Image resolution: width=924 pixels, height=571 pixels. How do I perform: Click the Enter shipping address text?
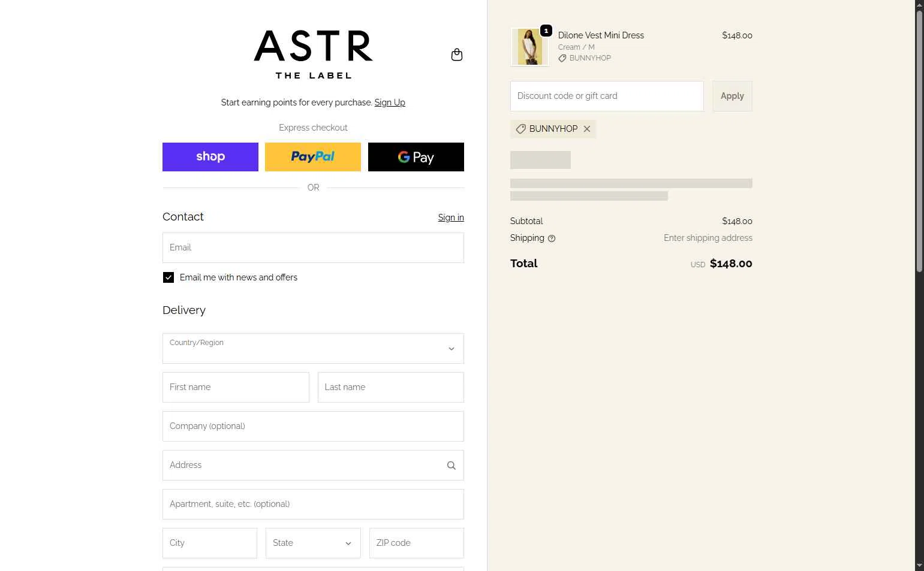click(x=708, y=238)
